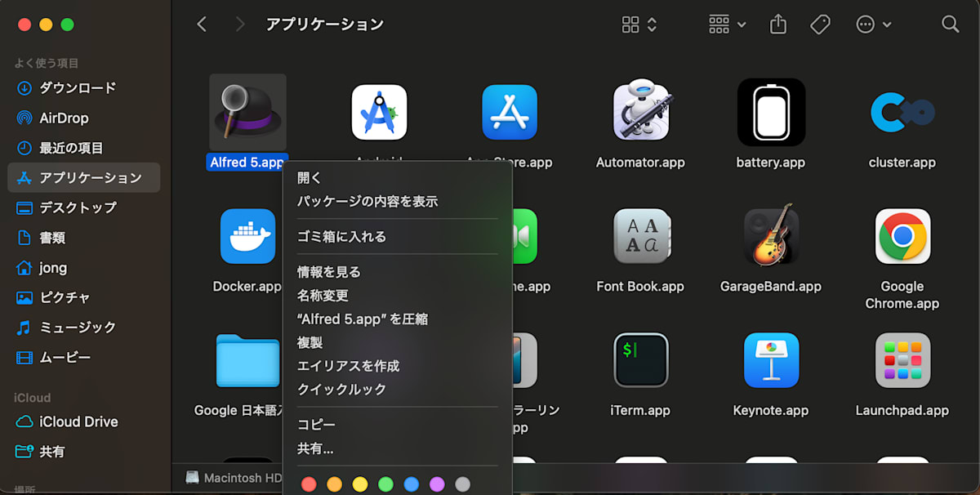Select the Font Book app icon
980x495 pixels.
click(641, 236)
